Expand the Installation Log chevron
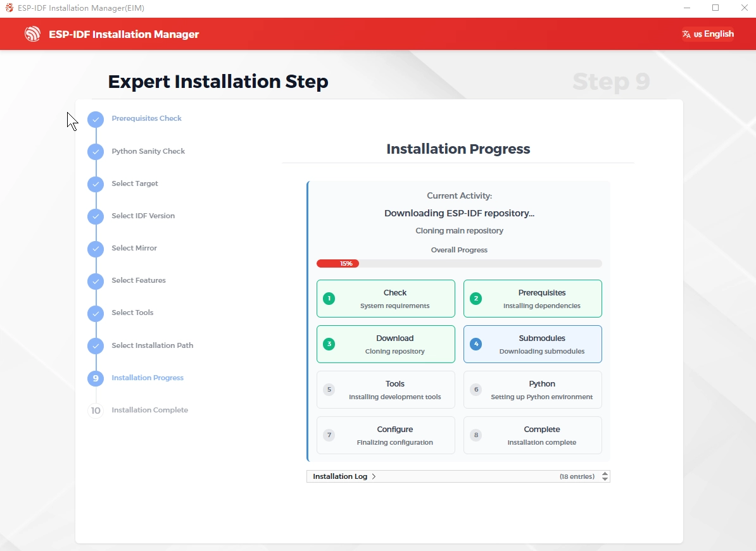This screenshot has height=551, width=756. pos(374,476)
